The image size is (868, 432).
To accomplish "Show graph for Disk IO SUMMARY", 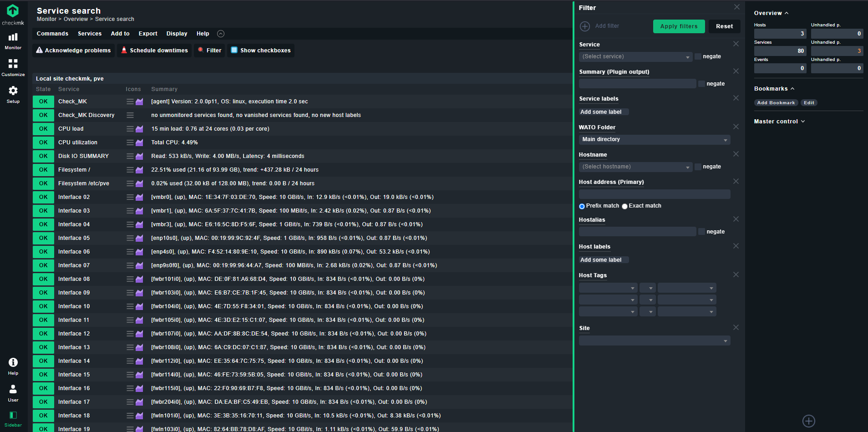I will point(139,156).
